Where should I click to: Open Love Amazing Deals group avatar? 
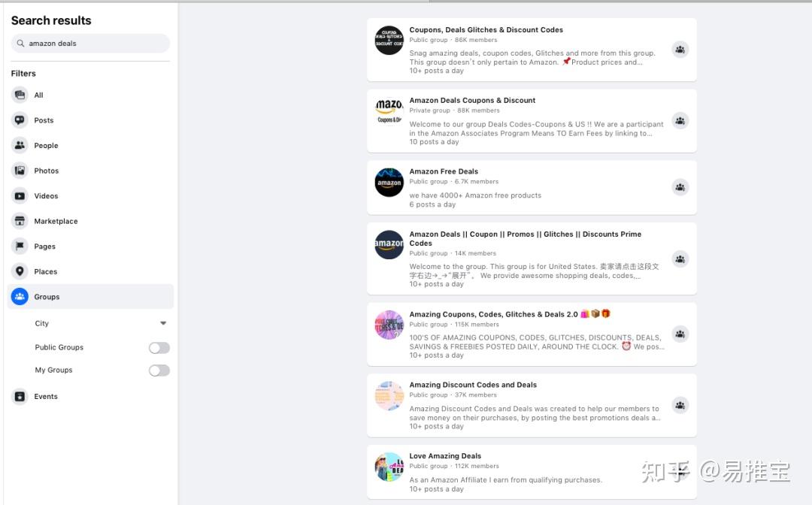[389, 467]
